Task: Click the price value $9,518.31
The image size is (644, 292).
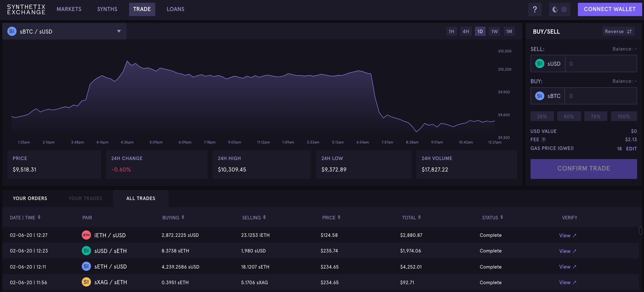Action: click(25, 170)
